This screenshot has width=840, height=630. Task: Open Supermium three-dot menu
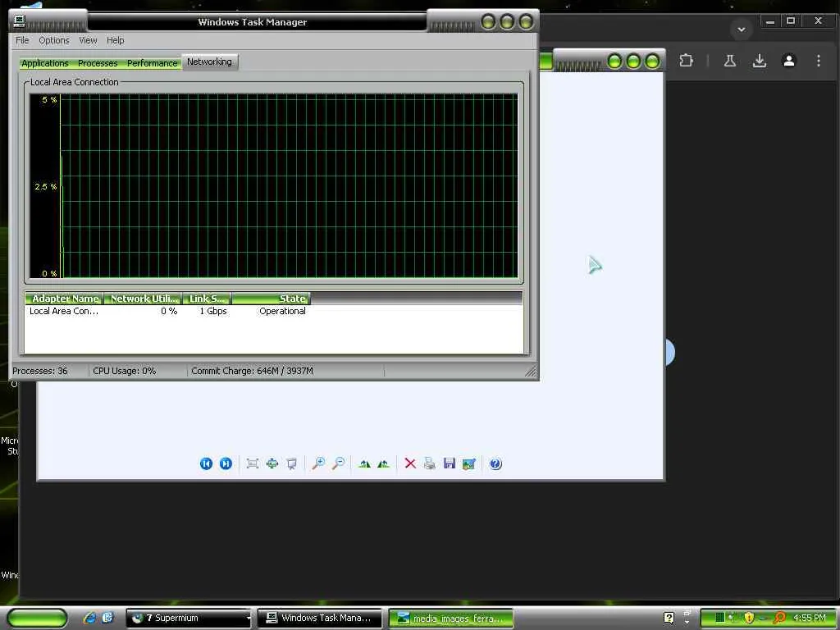point(818,61)
